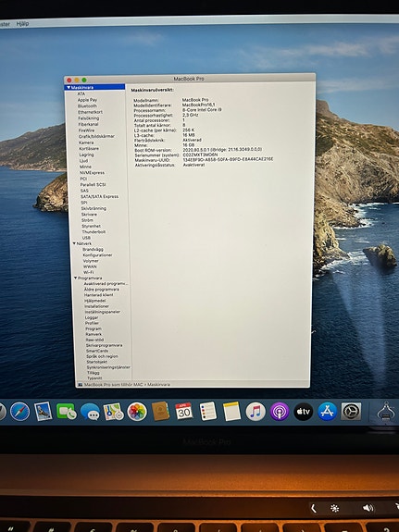Open Maps from the Dock
Screen dimensions: 399x532
[x=113, y=412]
